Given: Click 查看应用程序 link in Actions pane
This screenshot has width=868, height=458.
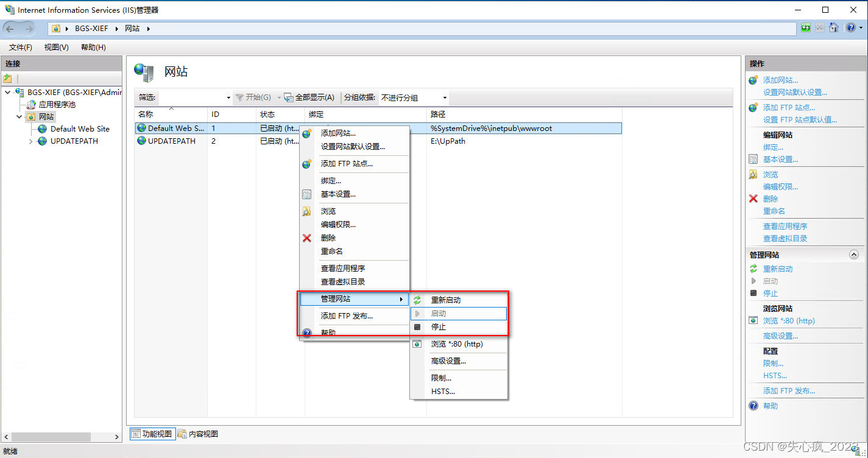Looking at the screenshot, I should point(785,227).
